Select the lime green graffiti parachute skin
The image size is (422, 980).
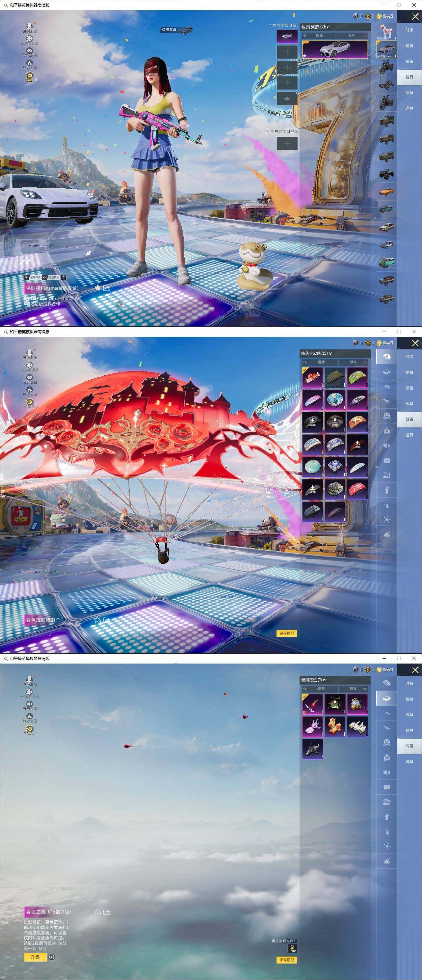tap(357, 377)
